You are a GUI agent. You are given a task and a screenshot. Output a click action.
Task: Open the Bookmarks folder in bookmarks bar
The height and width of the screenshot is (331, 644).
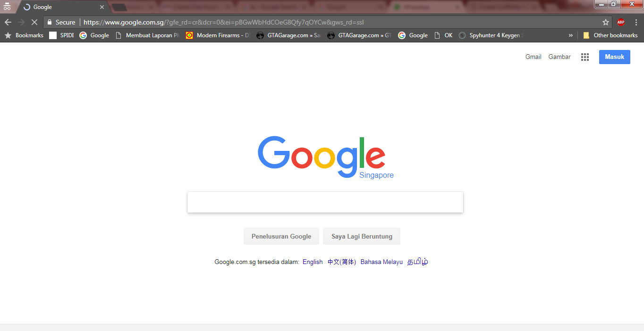click(24, 35)
